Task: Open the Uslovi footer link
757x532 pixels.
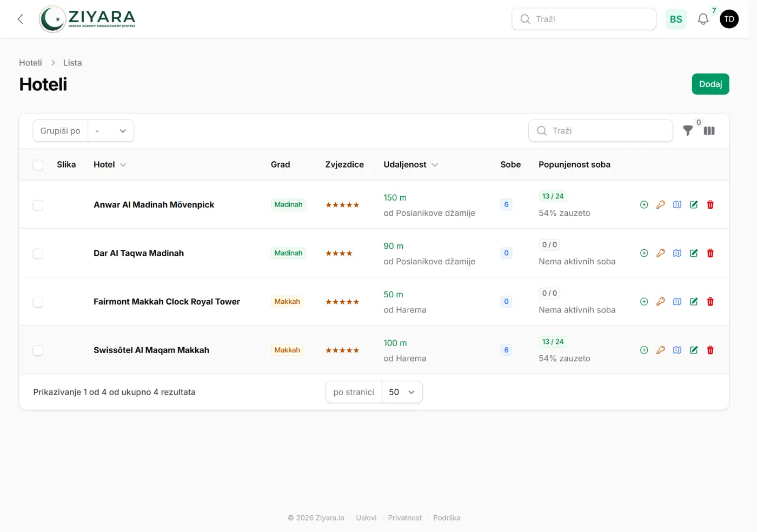Action: [366, 518]
